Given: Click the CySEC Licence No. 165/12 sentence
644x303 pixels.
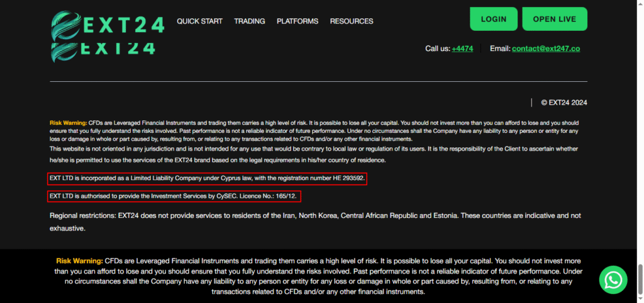Looking at the screenshot, I should [x=174, y=197].
